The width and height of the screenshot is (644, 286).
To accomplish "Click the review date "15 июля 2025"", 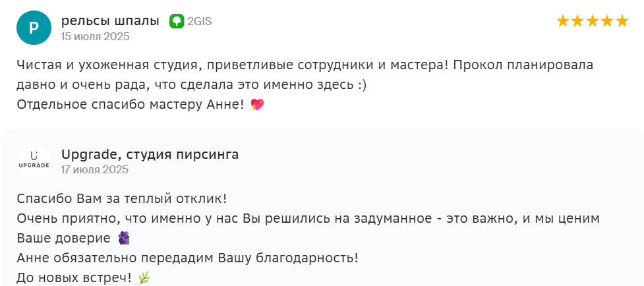I will tap(95, 36).
